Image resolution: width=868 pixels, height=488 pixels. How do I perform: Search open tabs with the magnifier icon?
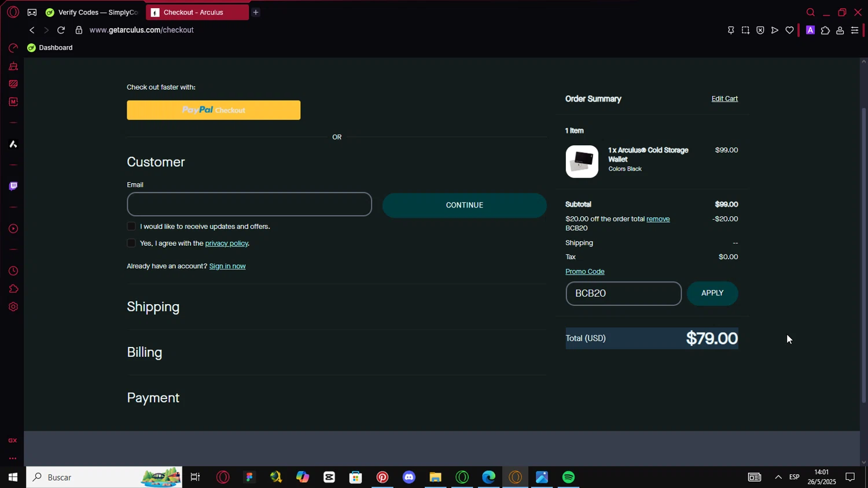[810, 12]
